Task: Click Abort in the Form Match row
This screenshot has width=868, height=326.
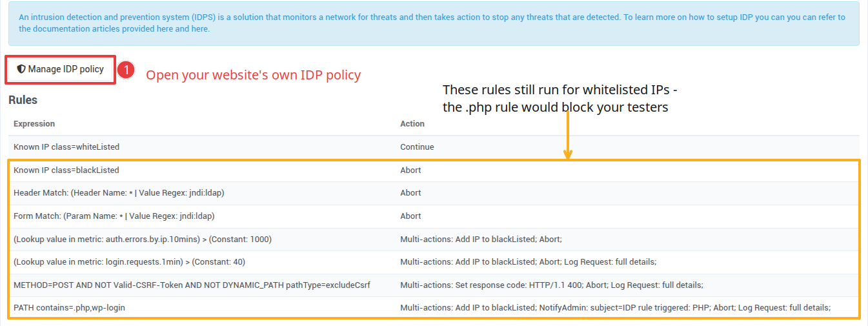Action: pos(410,216)
